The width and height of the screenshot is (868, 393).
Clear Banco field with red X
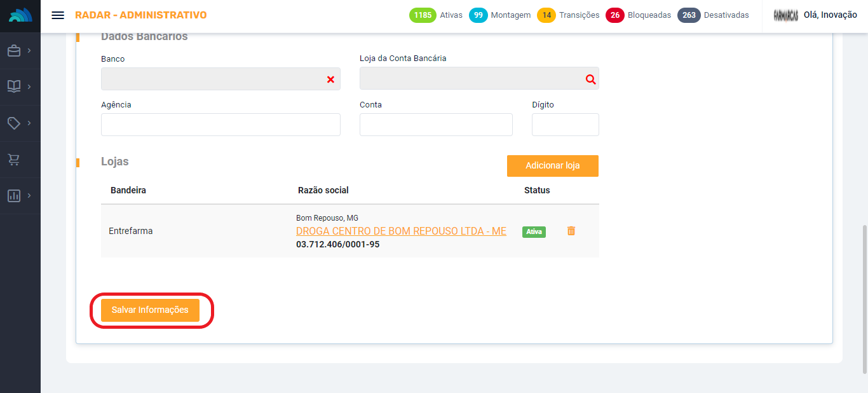pyautogui.click(x=330, y=79)
